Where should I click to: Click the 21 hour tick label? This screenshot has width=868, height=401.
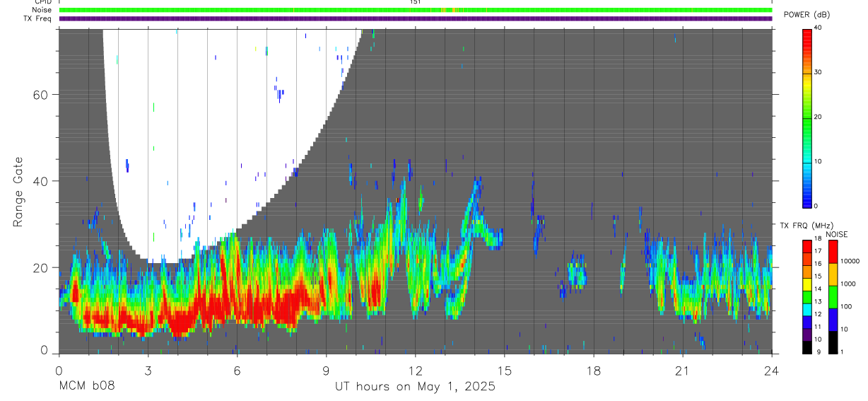pos(682,370)
